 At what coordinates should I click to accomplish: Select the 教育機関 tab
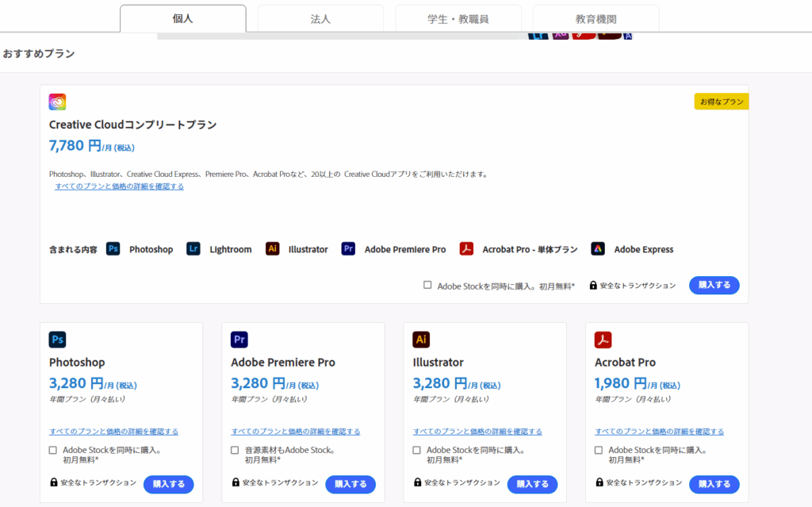coord(596,18)
